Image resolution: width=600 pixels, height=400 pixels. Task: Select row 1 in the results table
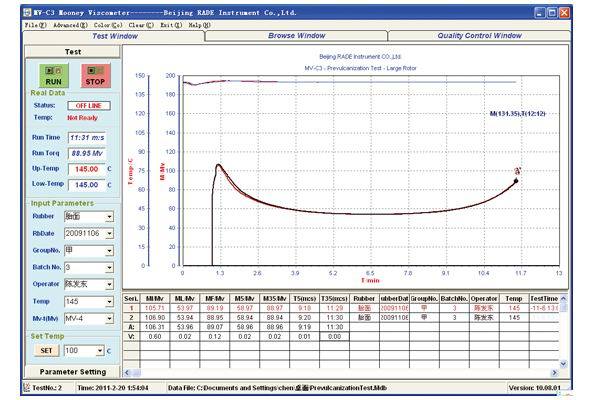(x=129, y=310)
